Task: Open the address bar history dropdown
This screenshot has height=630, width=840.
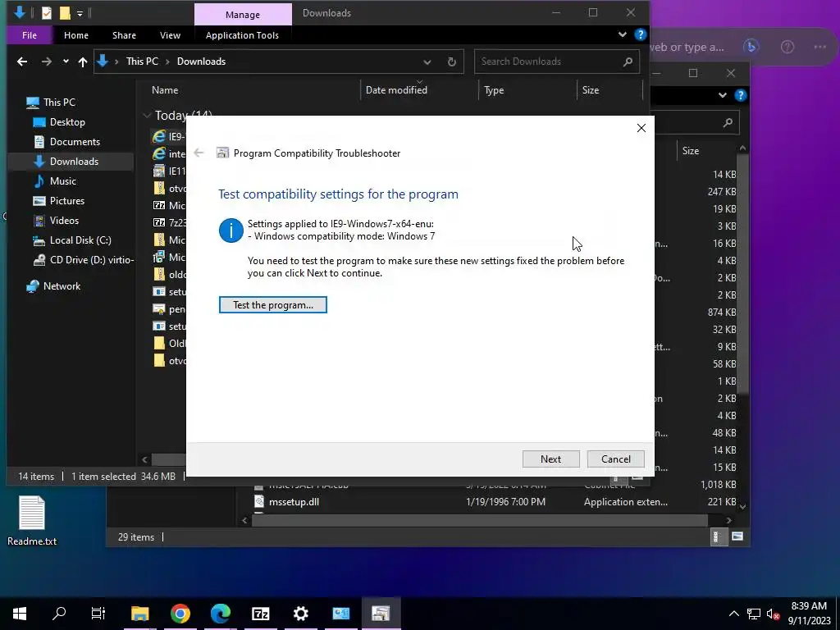Action: coord(427,62)
